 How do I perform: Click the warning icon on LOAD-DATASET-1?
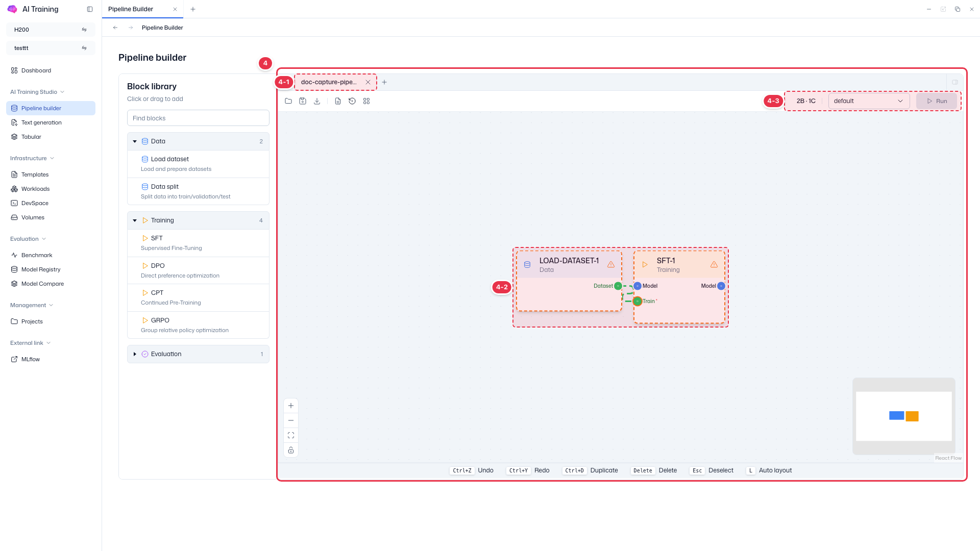[611, 264]
